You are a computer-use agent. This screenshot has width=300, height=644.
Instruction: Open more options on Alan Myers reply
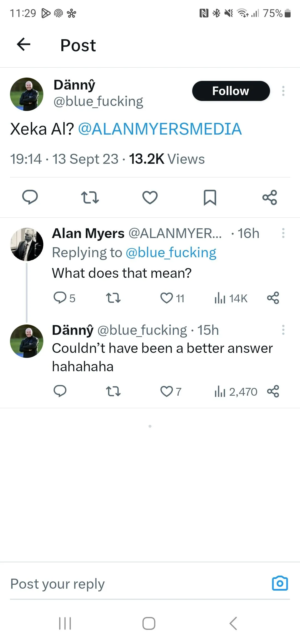click(283, 233)
